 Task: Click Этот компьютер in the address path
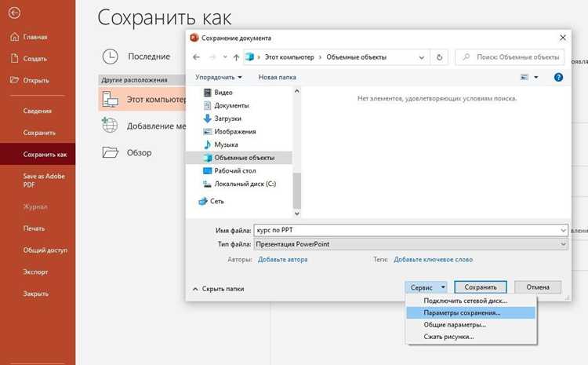point(289,57)
